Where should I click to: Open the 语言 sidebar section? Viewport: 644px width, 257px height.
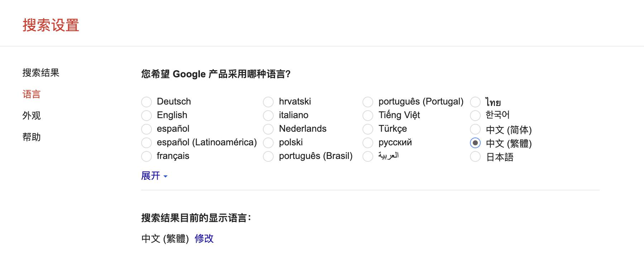pyautogui.click(x=32, y=94)
